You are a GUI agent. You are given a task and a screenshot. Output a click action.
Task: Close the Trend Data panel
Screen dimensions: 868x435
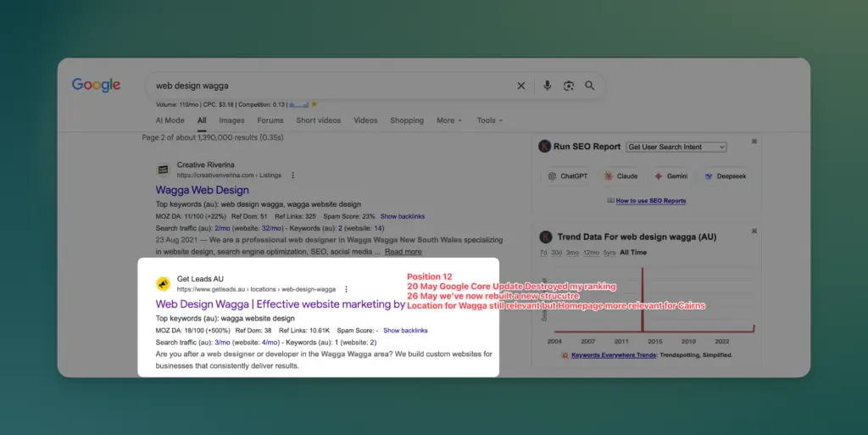point(754,231)
